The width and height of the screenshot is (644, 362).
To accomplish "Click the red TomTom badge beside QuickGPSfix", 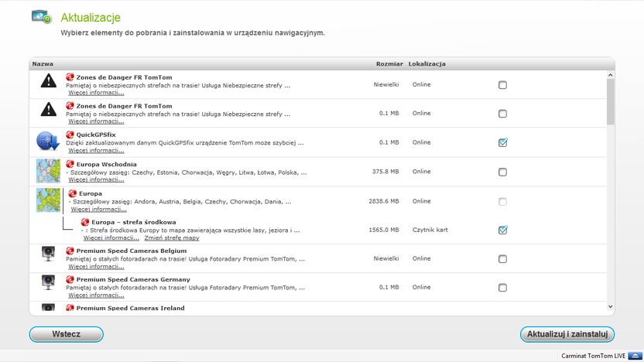I will (x=70, y=135).
